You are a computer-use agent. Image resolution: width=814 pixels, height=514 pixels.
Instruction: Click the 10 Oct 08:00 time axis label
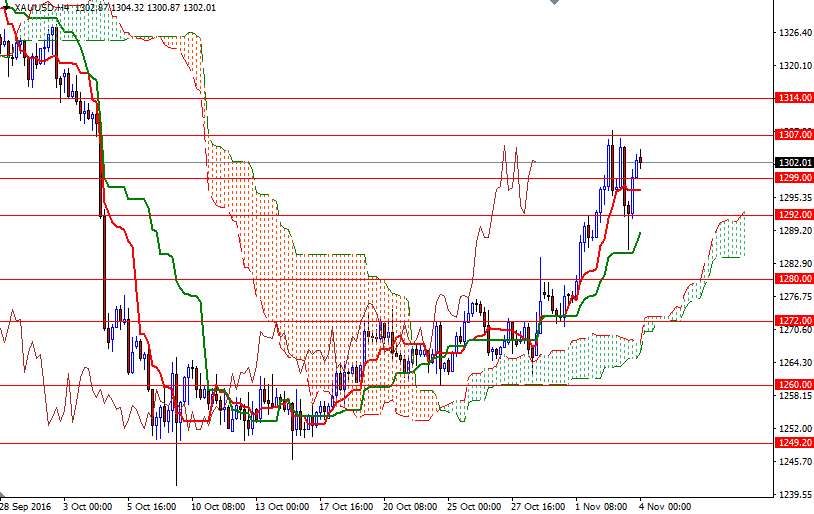[218, 506]
